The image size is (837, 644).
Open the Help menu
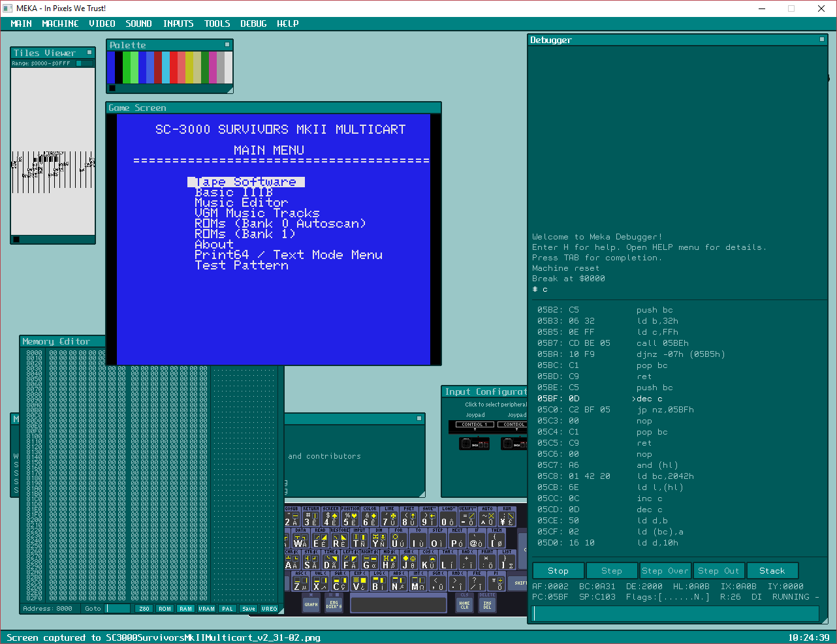pos(287,23)
